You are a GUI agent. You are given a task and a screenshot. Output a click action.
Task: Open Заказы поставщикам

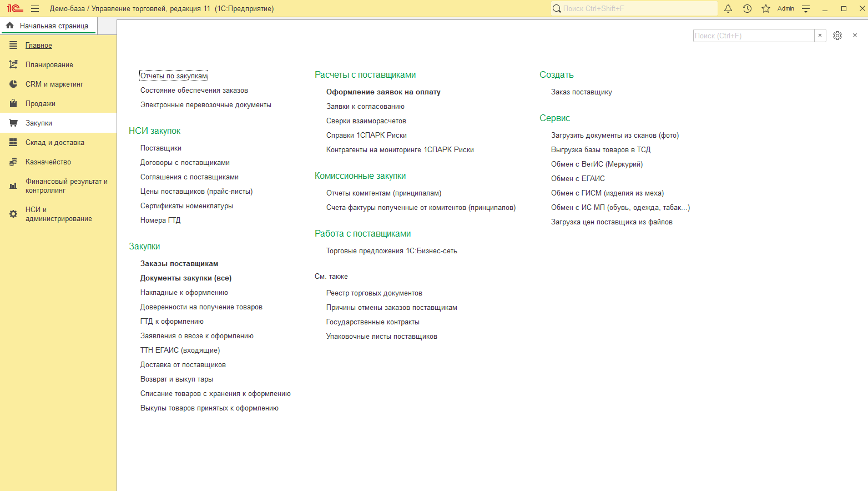coord(179,263)
